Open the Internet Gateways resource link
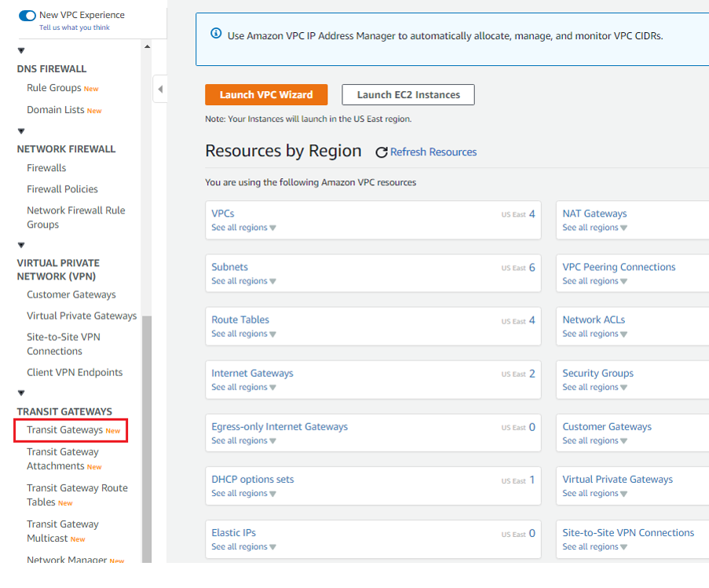Viewport: 709px width, 588px height. click(252, 373)
